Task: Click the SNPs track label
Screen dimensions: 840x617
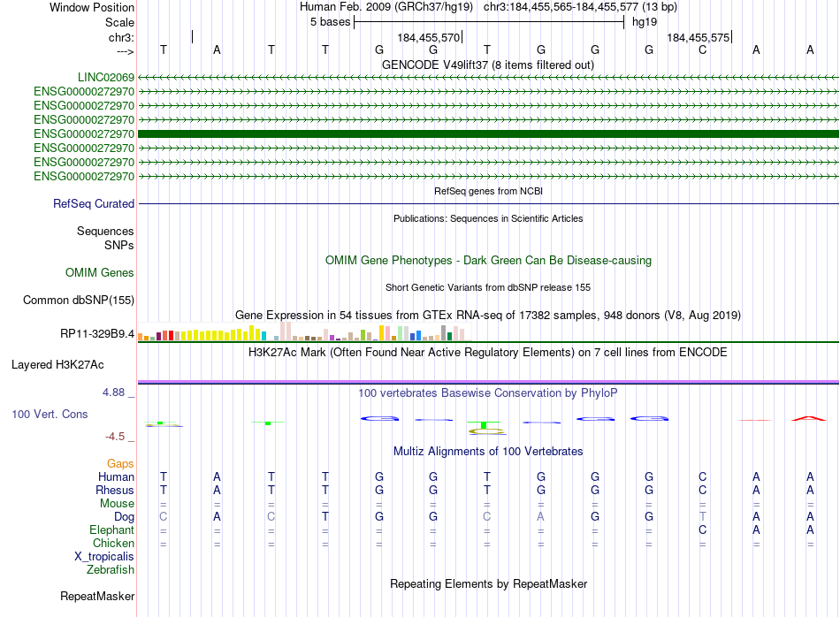Action: 119,245
